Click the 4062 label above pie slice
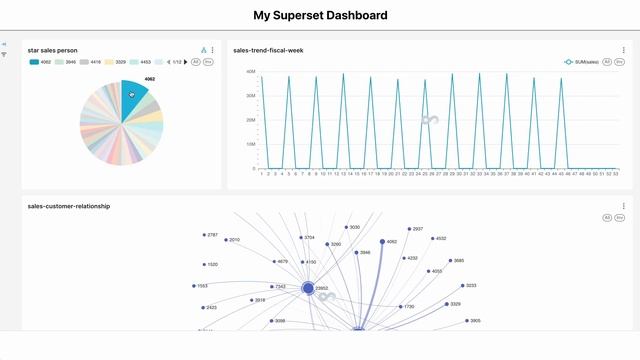Screen dimensions: 640x360 [x=150, y=79]
